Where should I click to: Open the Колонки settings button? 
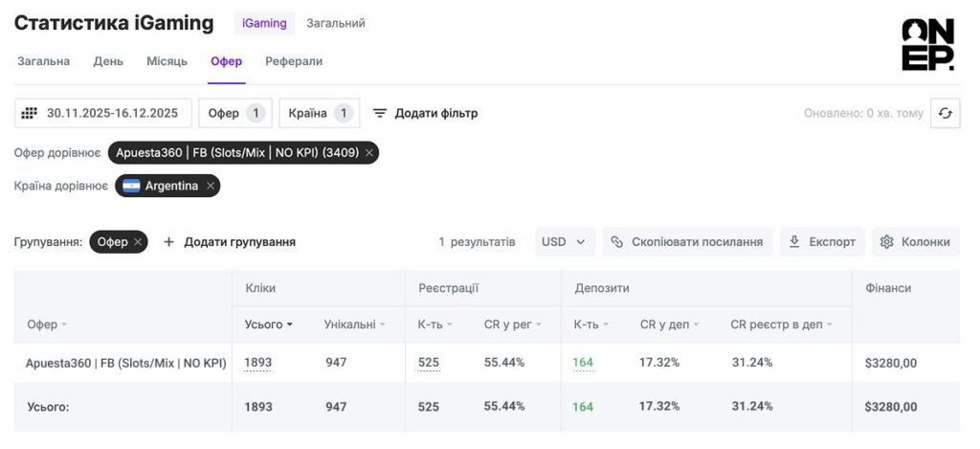tap(916, 242)
